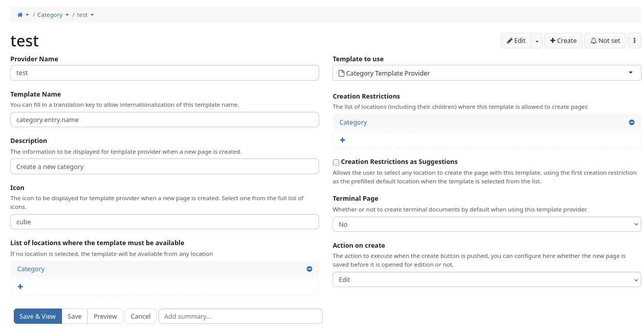The height and width of the screenshot is (332, 644).
Task: Open the Edit button's dropdown caret
Action: 537,40
